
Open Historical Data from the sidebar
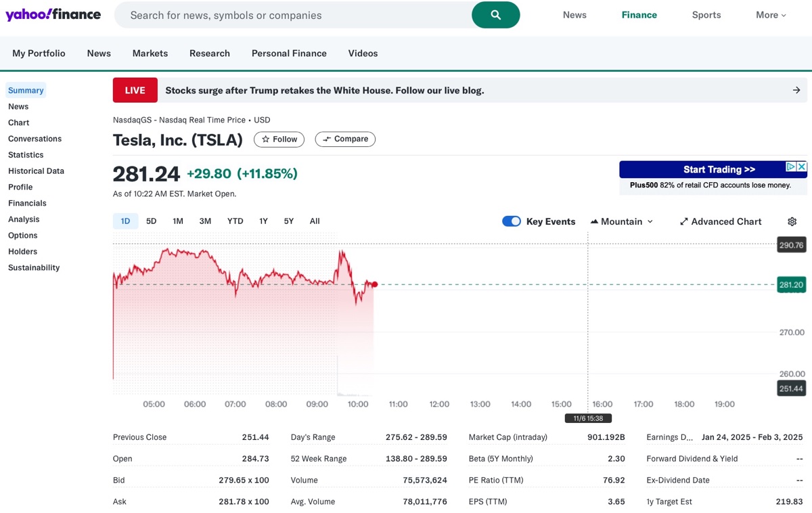pos(36,171)
